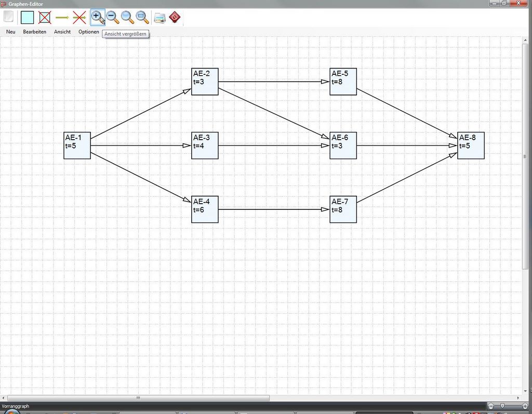Click the red diamond stop icon
The height and width of the screenshot is (414, 532).
coord(175,17)
